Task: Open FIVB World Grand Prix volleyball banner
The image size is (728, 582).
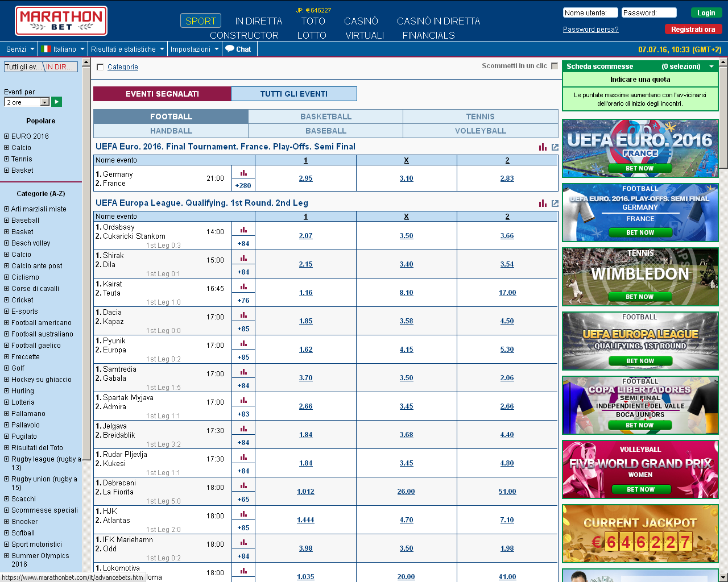Action: (x=640, y=469)
